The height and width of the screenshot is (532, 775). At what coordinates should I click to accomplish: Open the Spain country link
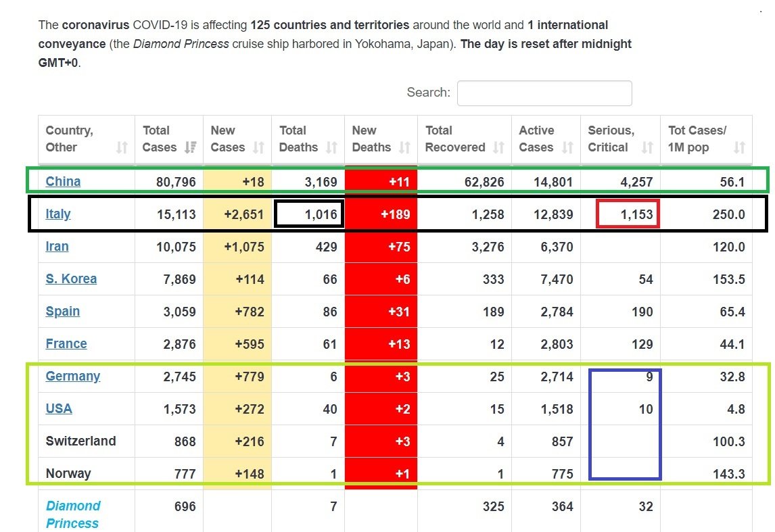[x=63, y=311]
